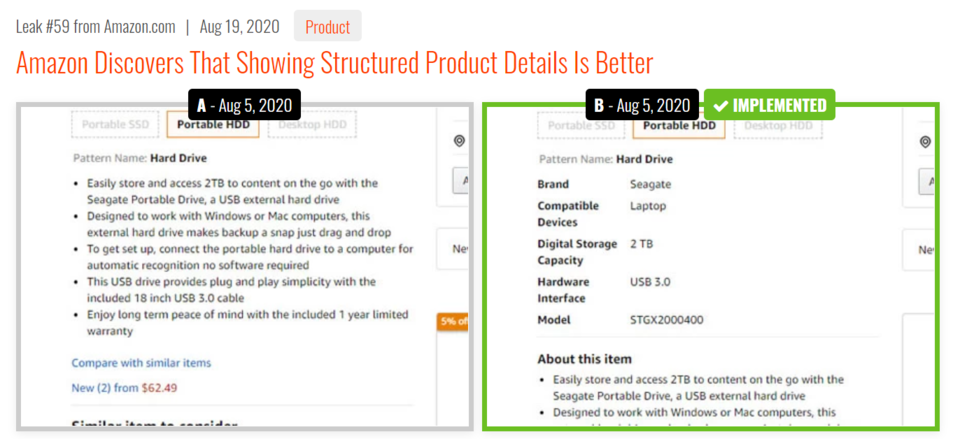Click the Leak #59 from Amazon.com text
The height and width of the screenshot is (439, 960).
tap(95, 27)
